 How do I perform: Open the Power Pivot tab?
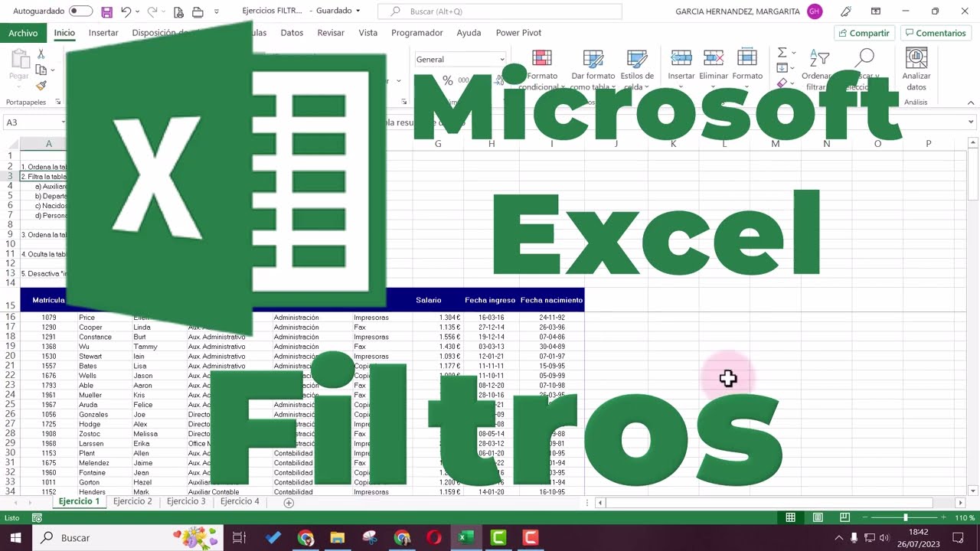518,33
